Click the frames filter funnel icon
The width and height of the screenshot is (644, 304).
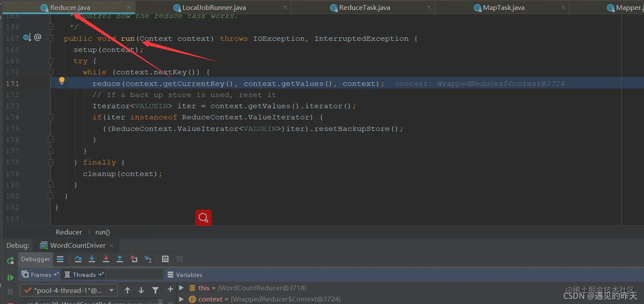click(x=155, y=290)
